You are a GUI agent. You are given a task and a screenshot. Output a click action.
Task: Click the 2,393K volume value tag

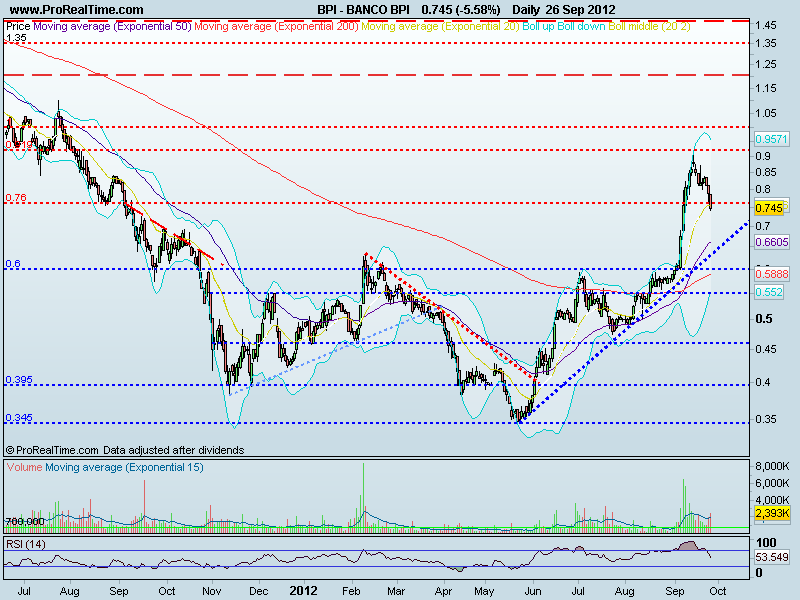pyautogui.click(x=772, y=513)
